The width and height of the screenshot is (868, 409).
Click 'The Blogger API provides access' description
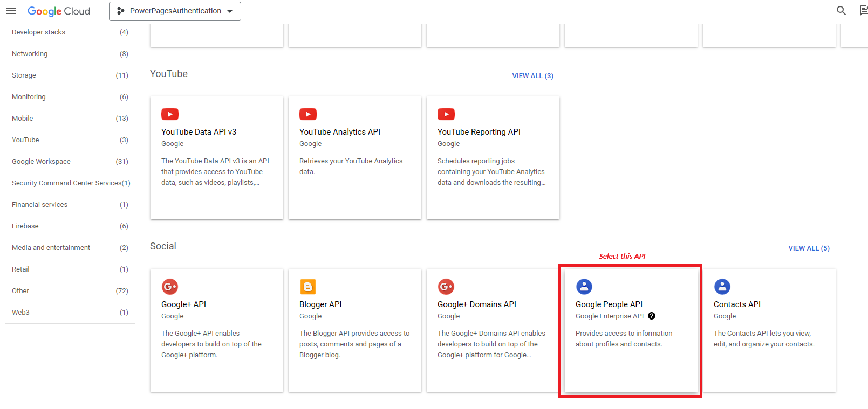click(x=354, y=344)
